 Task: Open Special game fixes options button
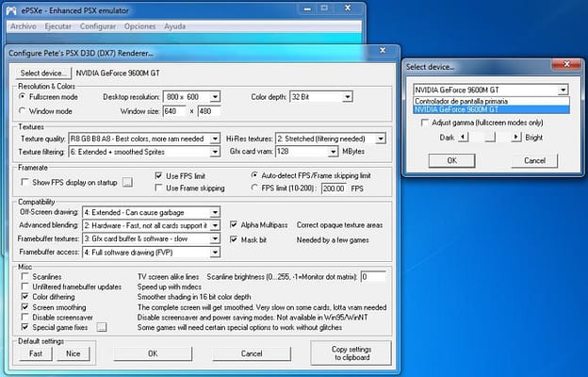click(102, 327)
